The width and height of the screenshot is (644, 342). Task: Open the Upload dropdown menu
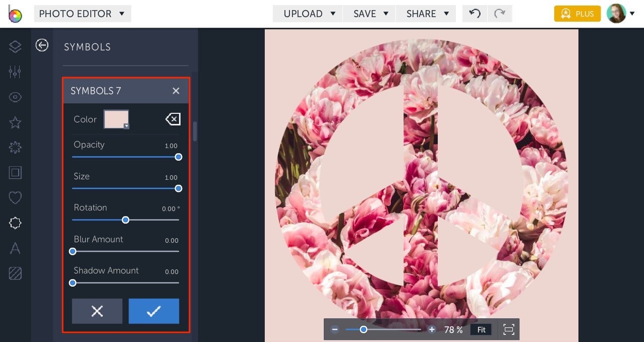[x=307, y=14]
